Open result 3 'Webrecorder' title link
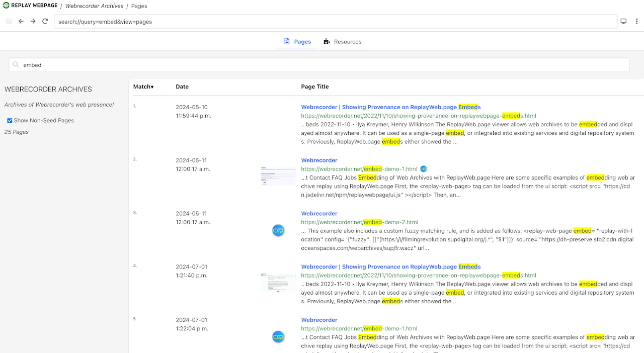The image size is (644, 353). (319, 214)
